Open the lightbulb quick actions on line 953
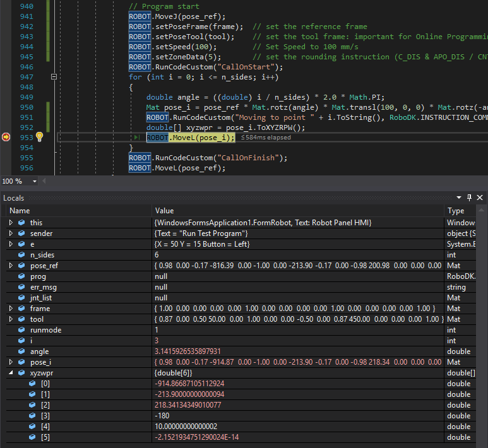 point(39,137)
